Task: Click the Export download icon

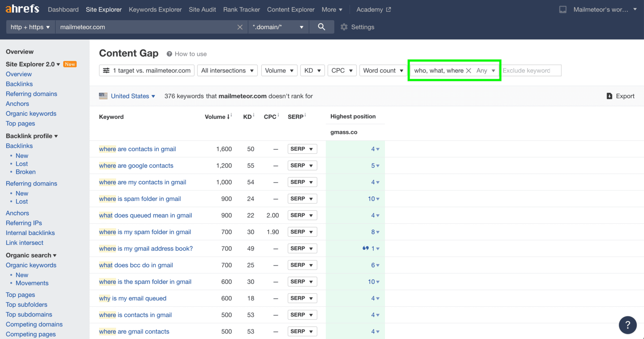Action: tap(609, 96)
